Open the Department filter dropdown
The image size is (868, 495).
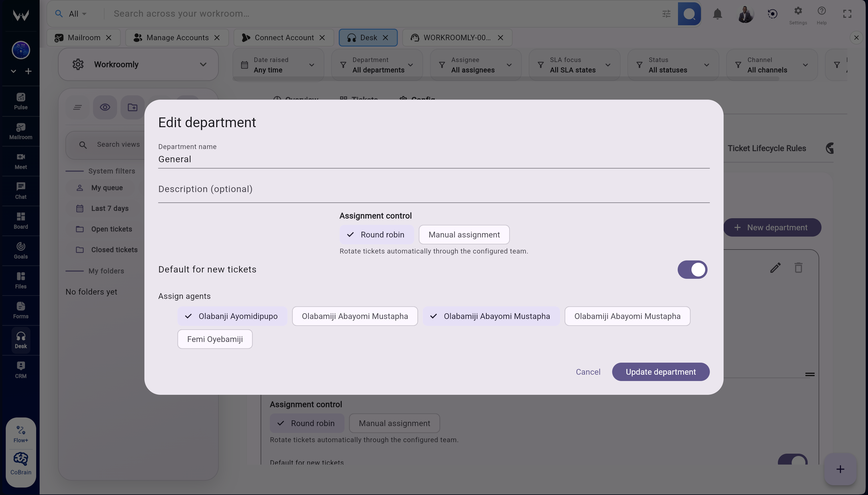point(377,65)
